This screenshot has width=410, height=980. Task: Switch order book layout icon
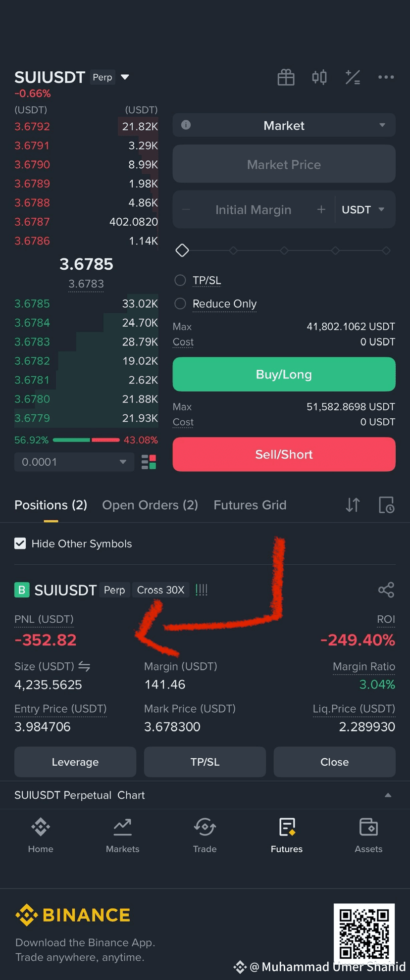coord(149,462)
